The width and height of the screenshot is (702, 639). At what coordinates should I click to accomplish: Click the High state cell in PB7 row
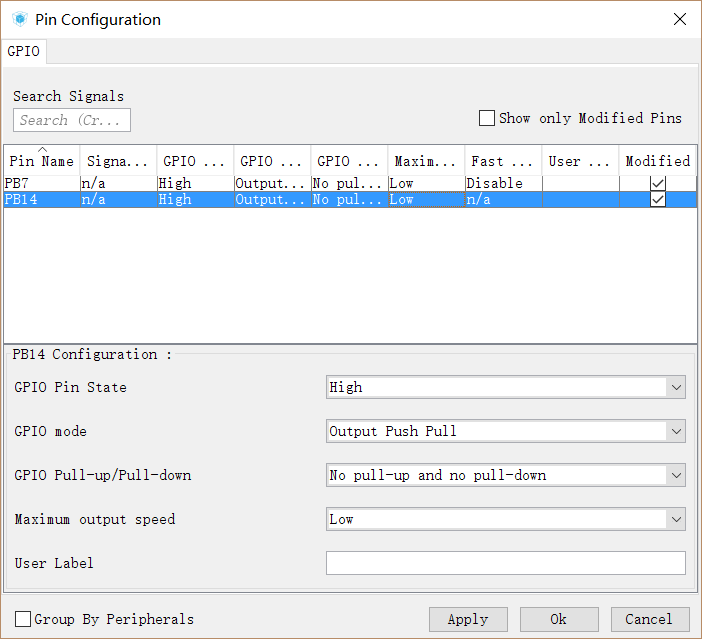coord(196,183)
